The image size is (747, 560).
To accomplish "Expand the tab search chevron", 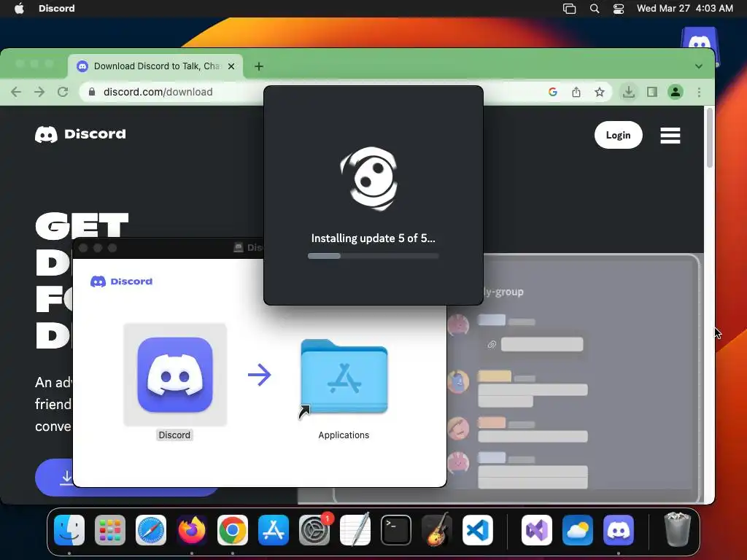I will tap(698, 66).
